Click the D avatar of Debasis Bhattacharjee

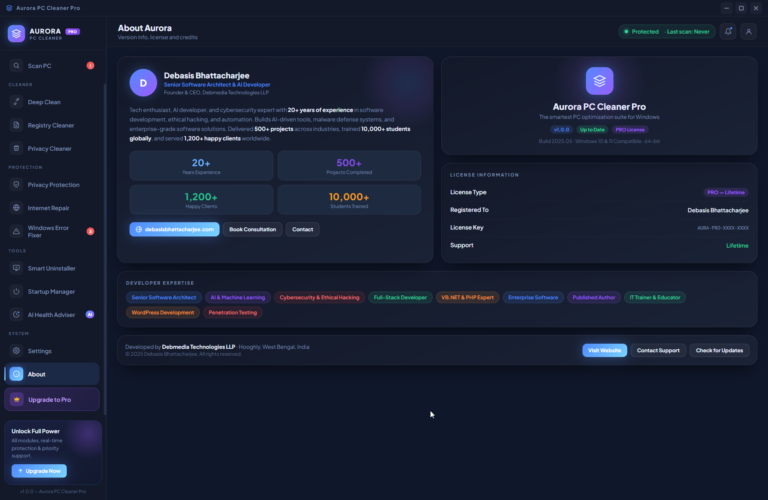tap(143, 83)
